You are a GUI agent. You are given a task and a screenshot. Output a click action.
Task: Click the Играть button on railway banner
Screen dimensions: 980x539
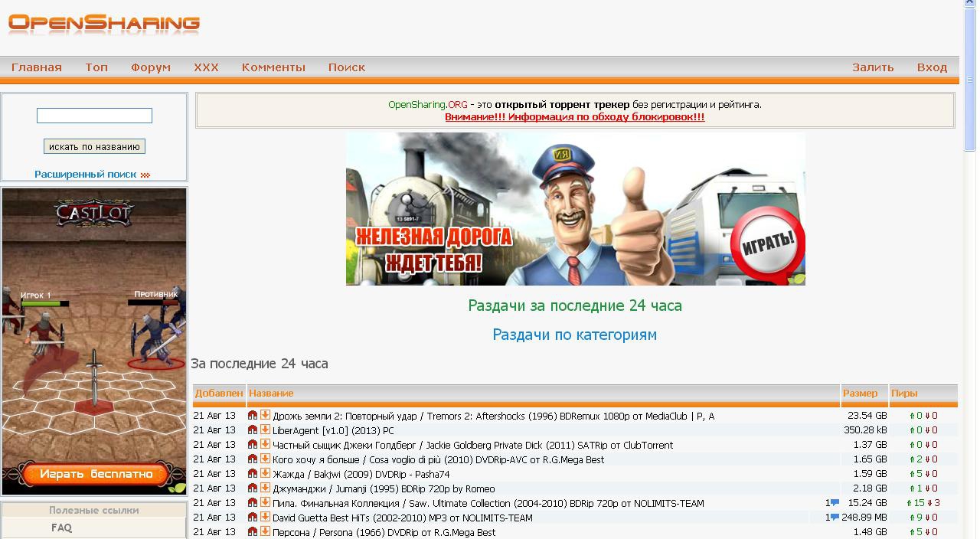768,244
